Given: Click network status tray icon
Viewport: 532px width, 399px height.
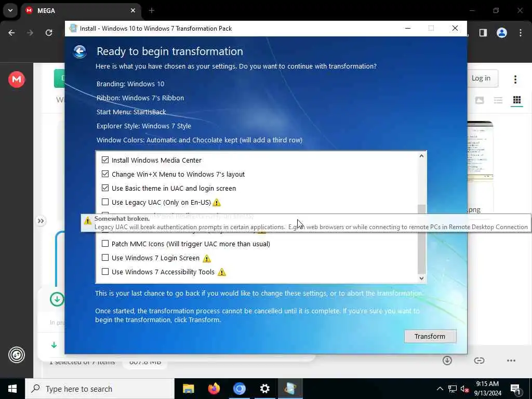Looking at the screenshot, I should point(453,389).
